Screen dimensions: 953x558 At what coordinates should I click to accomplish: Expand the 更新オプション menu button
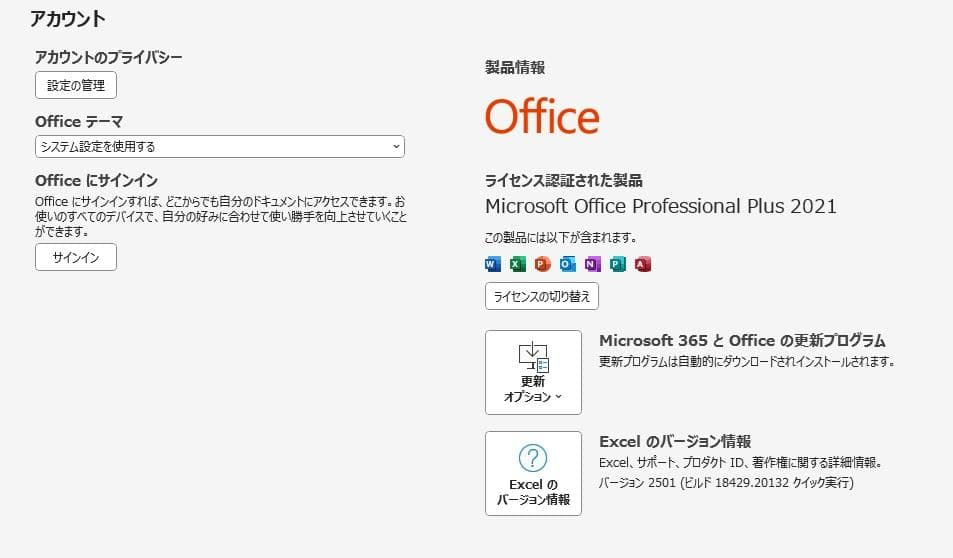(533, 372)
